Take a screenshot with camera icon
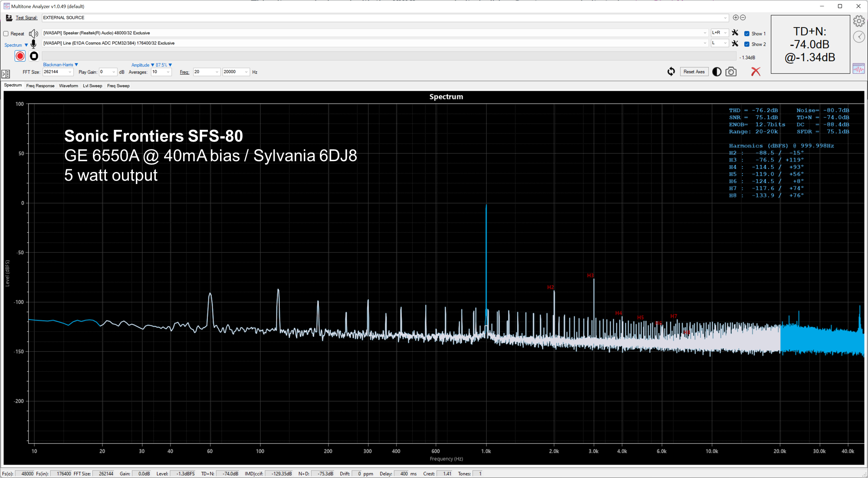Image resolution: width=868 pixels, height=478 pixels. 731,72
